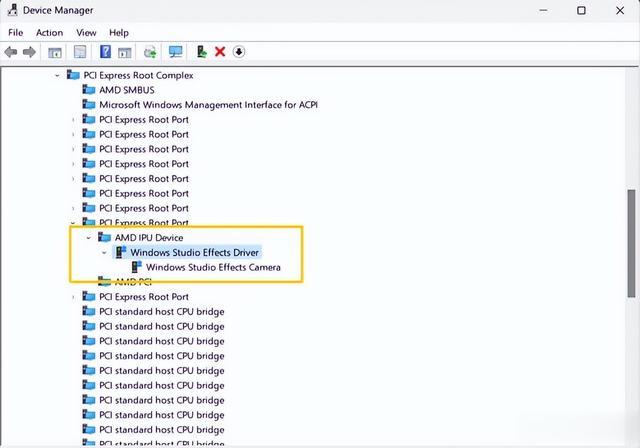Open the View menu

[x=86, y=33]
